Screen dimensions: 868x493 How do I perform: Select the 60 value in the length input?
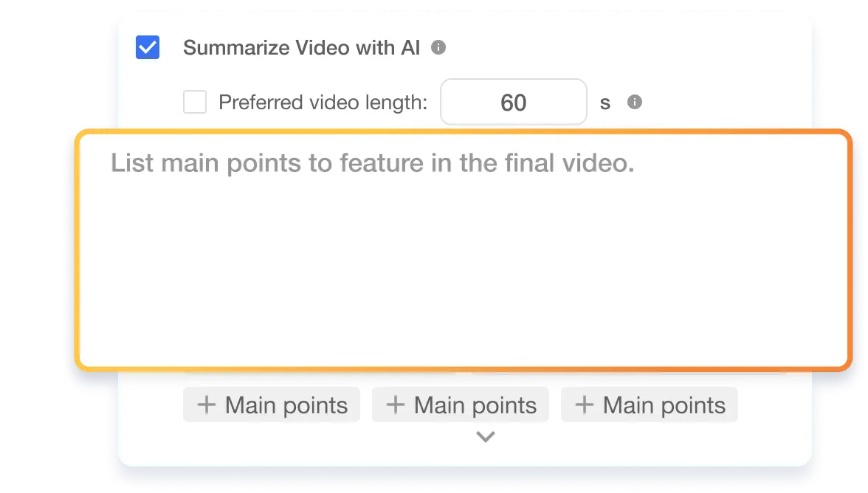pyautogui.click(x=513, y=102)
